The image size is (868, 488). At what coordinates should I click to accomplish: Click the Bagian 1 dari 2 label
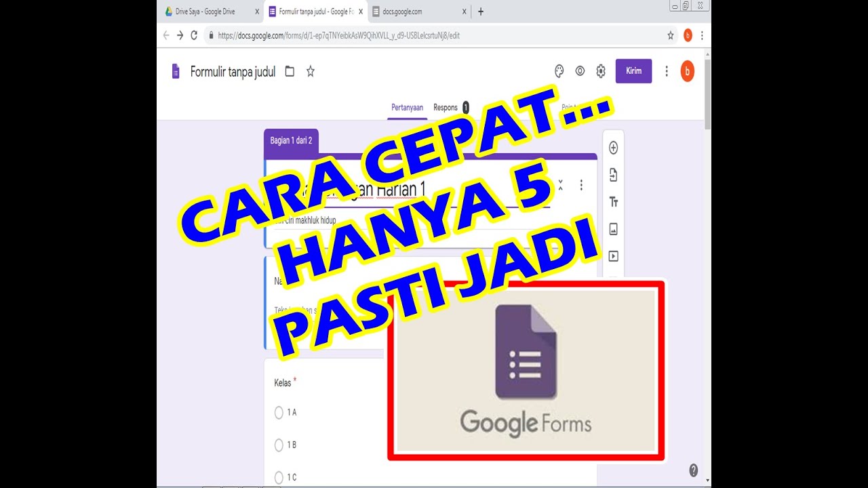pyautogui.click(x=291, y=140)
